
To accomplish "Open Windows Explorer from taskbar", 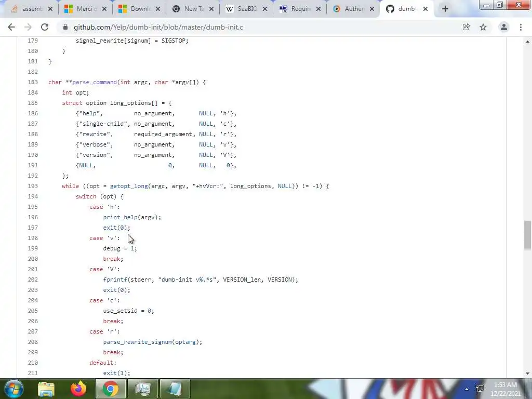I will 46,389.
